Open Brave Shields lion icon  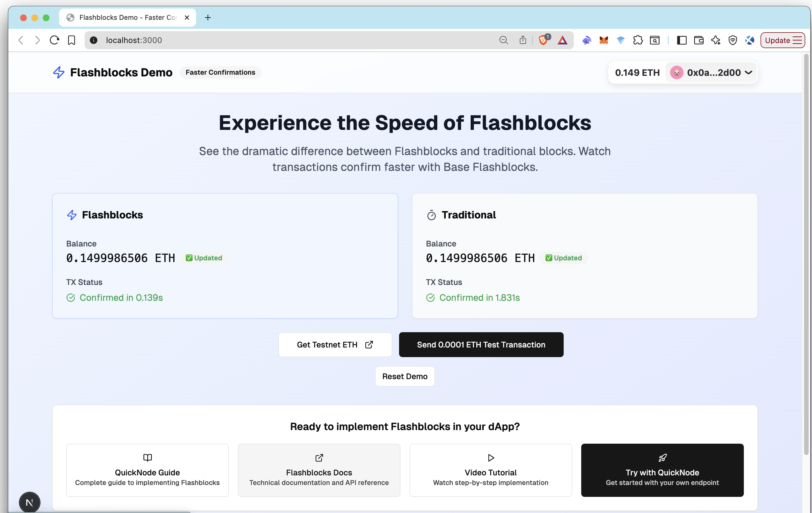pyautogui.click(x=544, y=40)
